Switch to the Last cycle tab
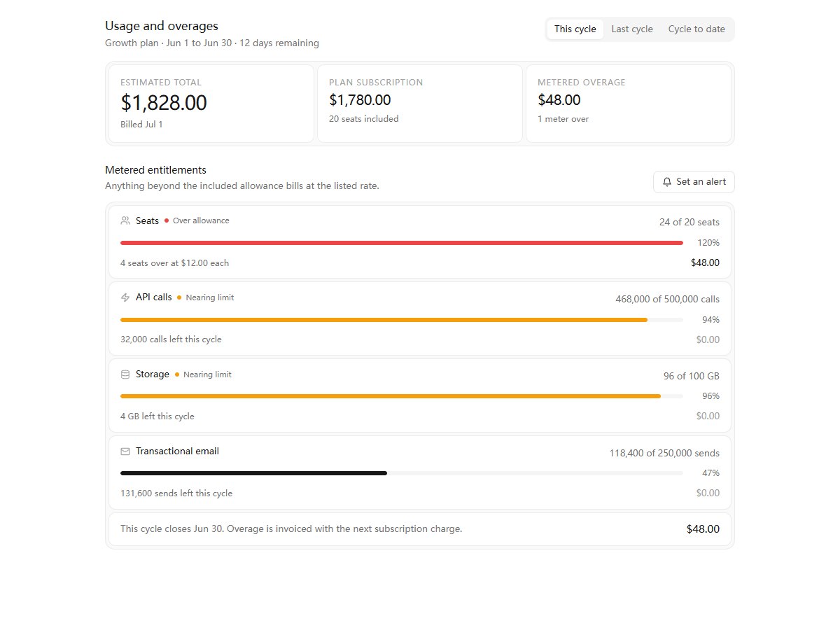Viewport: 840px width, 630px height. pos(632,29)
